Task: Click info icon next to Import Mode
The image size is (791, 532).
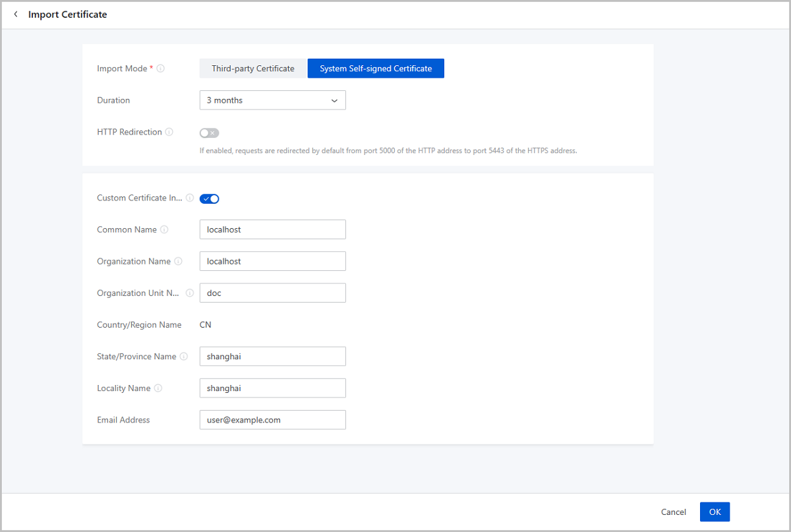Action: point(161,69)
